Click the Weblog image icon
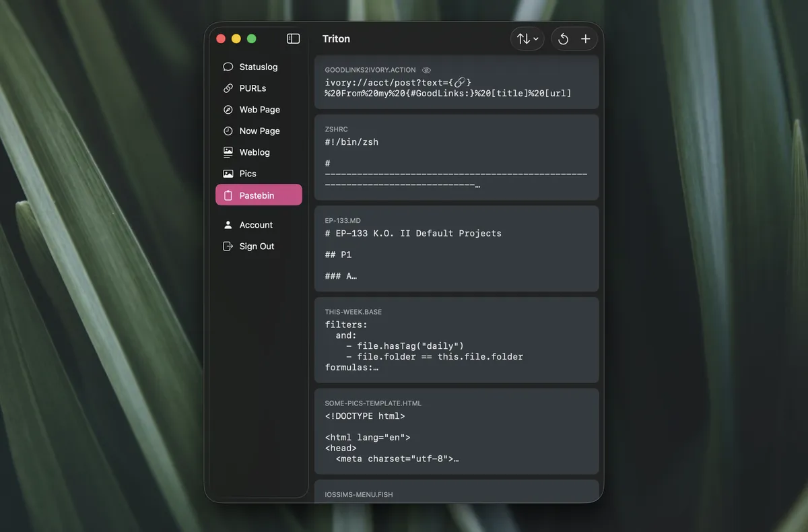808x532 pixels. pos(228,152)
